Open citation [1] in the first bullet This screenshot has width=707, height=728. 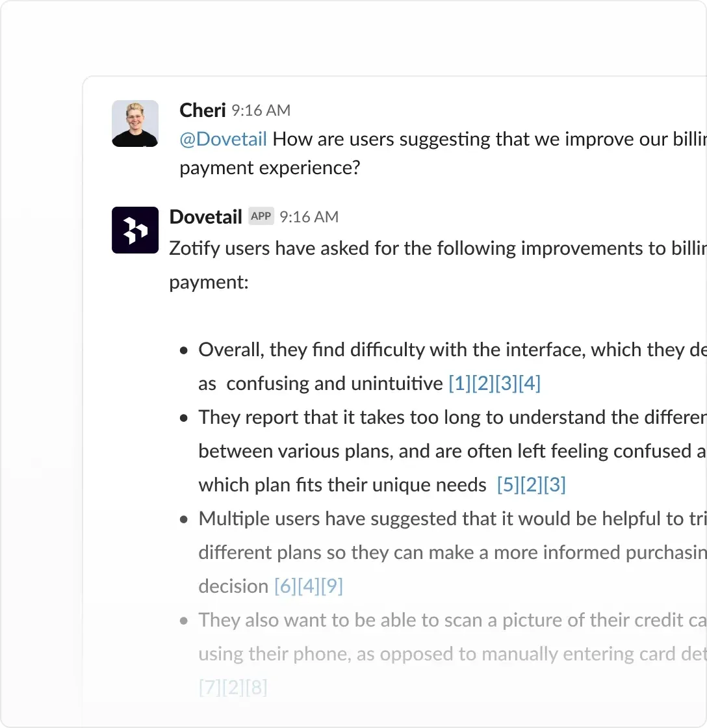[458, 383]
